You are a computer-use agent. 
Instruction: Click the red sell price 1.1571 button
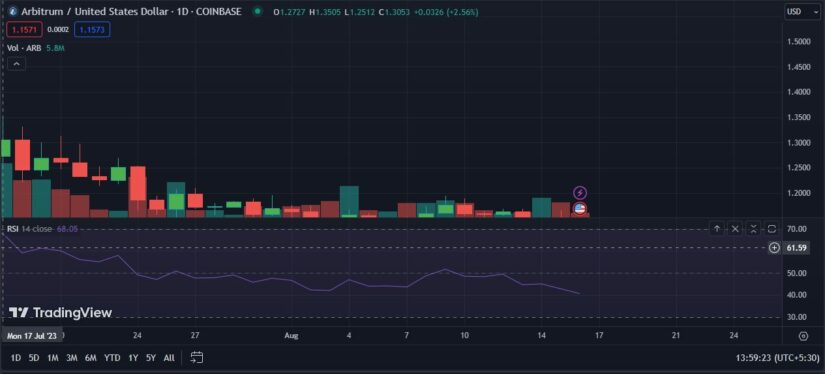pos(24,30)
